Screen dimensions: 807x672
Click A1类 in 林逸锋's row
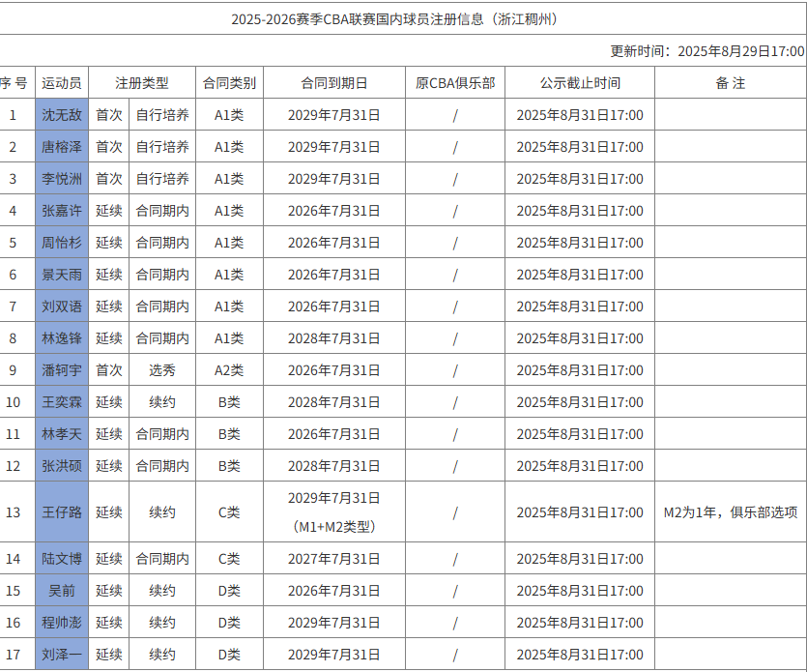point(229,338)
